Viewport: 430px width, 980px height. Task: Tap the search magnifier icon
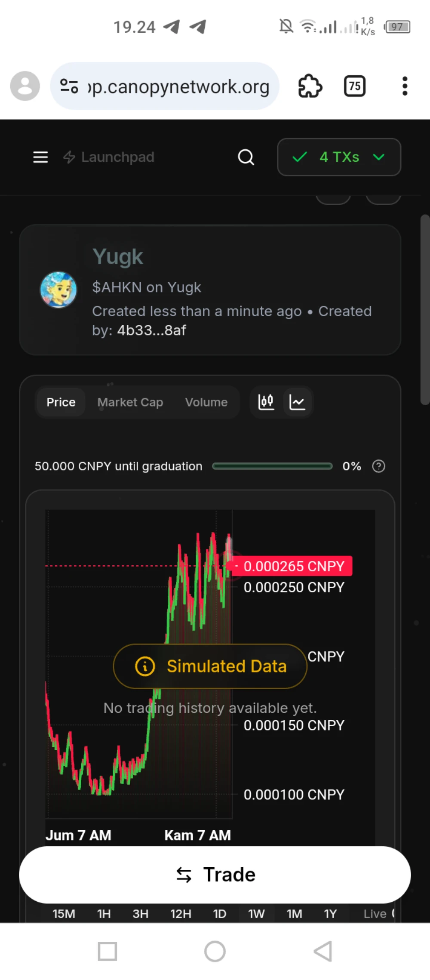coord(246,157)
